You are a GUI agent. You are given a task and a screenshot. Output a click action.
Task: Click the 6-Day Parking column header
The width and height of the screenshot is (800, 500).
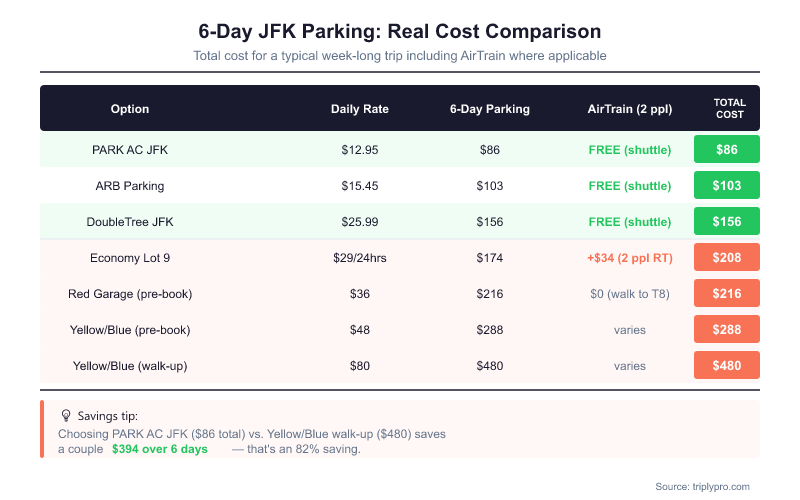490,108
